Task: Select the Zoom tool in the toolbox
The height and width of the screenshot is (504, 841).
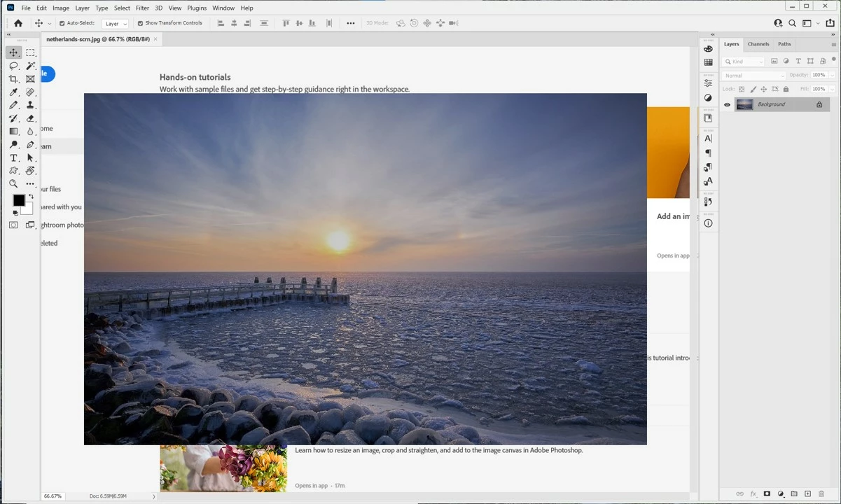Action: pos(13,184)
